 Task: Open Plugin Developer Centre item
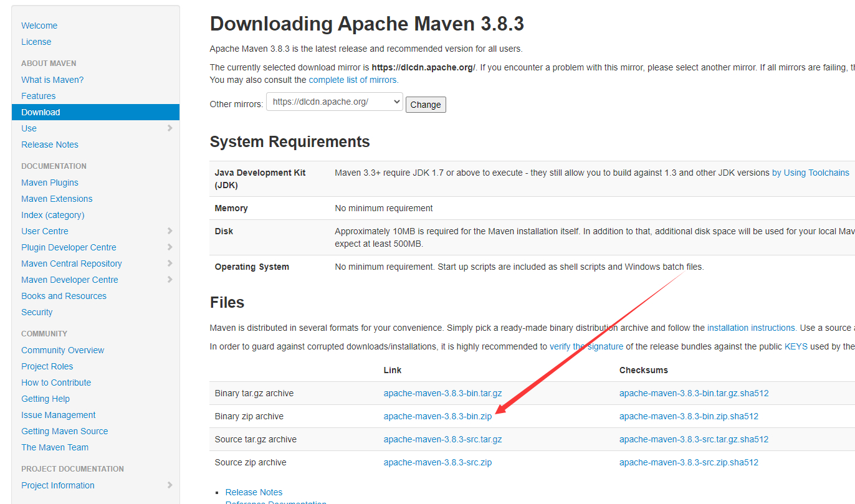coord(69,247)
